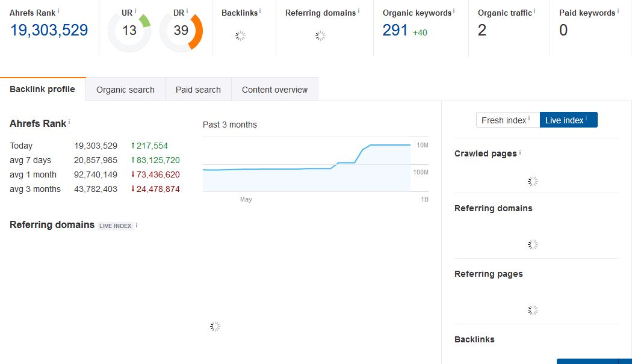Click the LIVE INDEX badge beside Referring domains
This screenshot has width=632, height=364.
(x=116, y=226)
